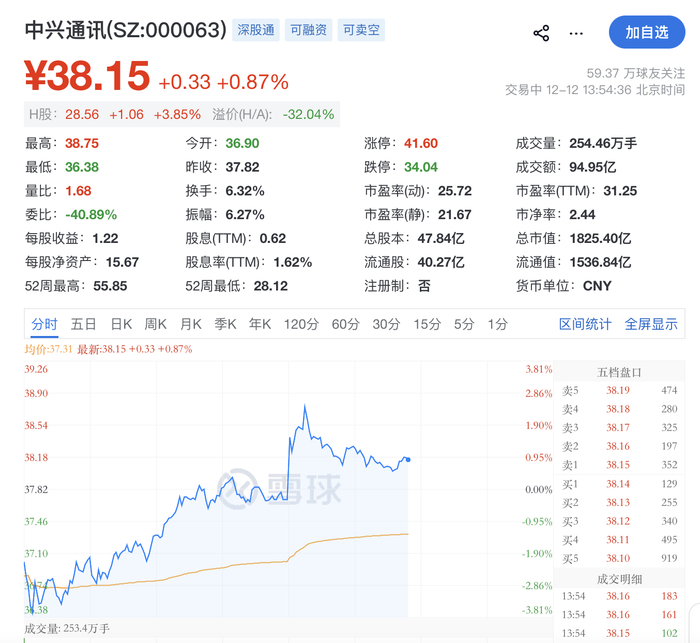Click the 昨收 value 37.82

[242, 167]
